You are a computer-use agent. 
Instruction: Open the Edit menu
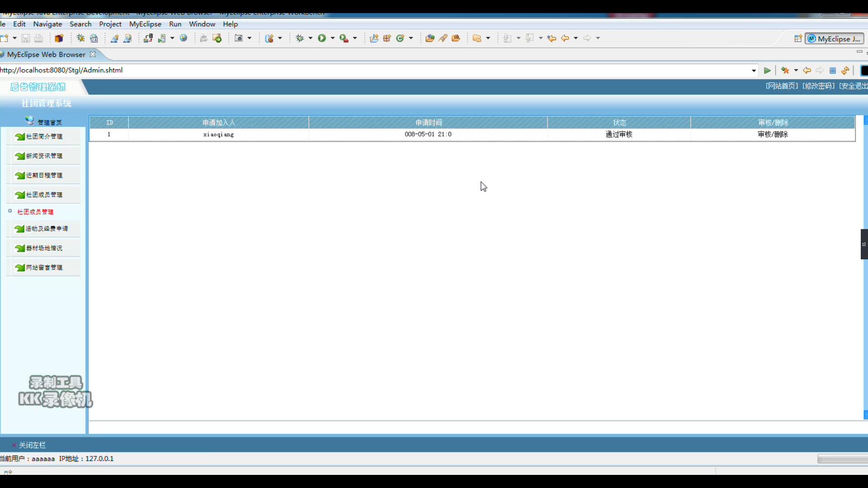(19, 24)
